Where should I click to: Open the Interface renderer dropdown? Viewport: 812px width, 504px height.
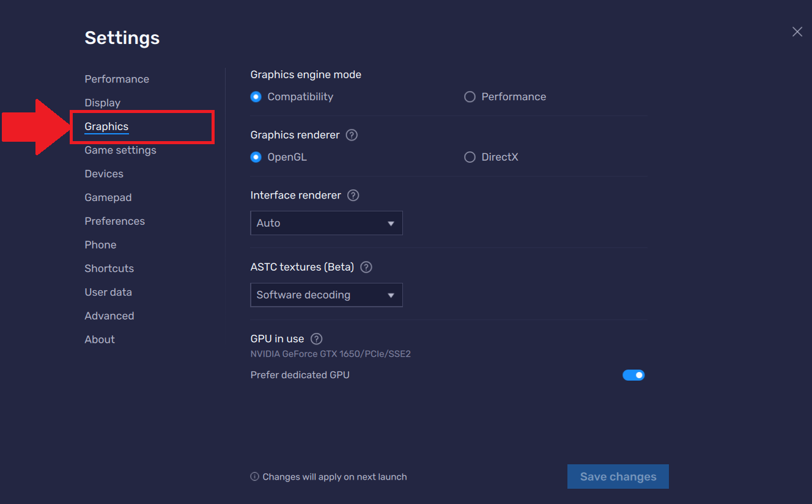[326, 223]
